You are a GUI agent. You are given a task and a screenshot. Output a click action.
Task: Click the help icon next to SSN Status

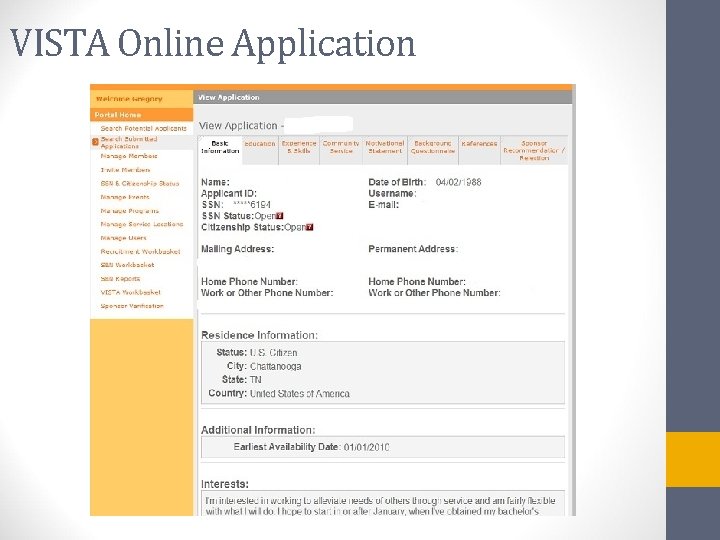click(280, 216)
